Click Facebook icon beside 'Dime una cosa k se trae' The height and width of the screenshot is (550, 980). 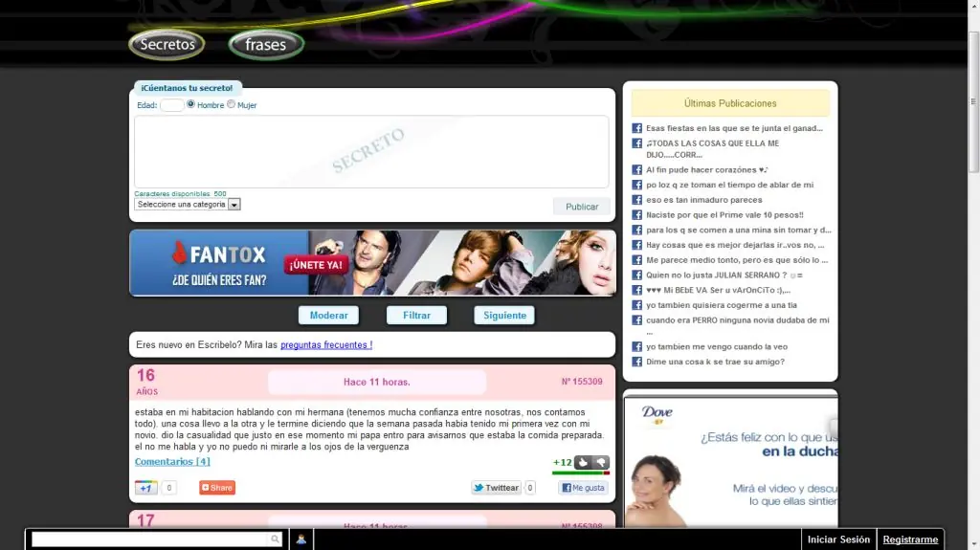636,362
